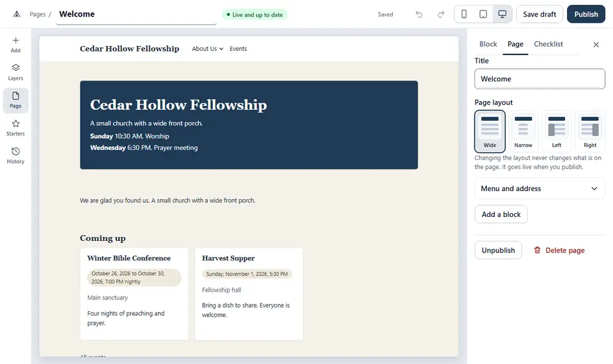Image resolution: width=613 pixels, height=364 pixels.
Task: Open the History panel
Action: click(x=16, y=156)
